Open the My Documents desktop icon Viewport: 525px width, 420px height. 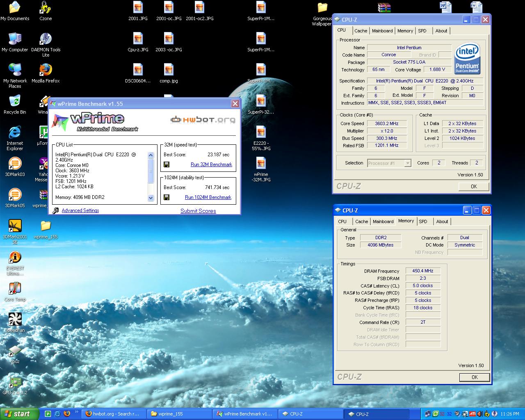tap(15, 11)
